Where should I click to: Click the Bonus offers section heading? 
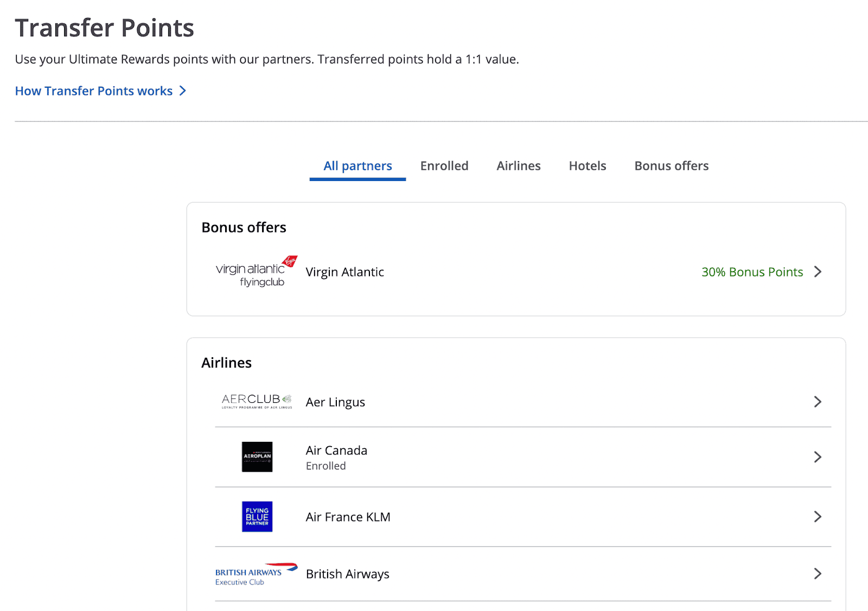tap(244, 227)
